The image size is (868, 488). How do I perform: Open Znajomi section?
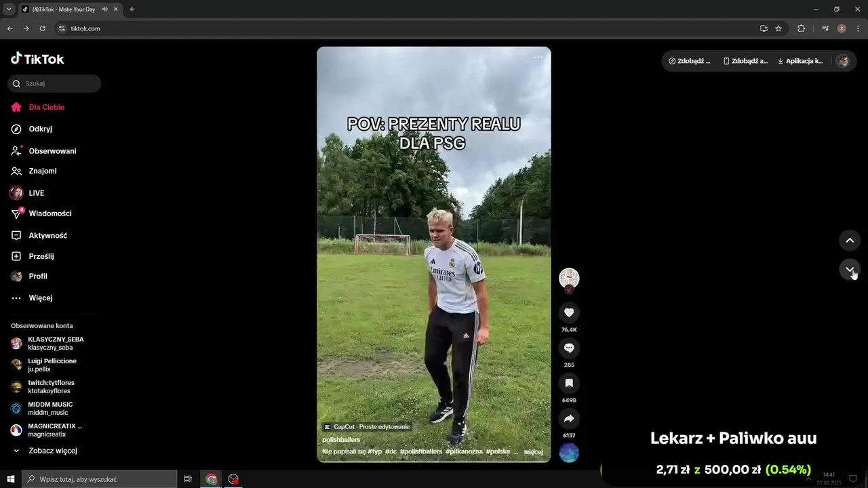(x=43, y=171)
